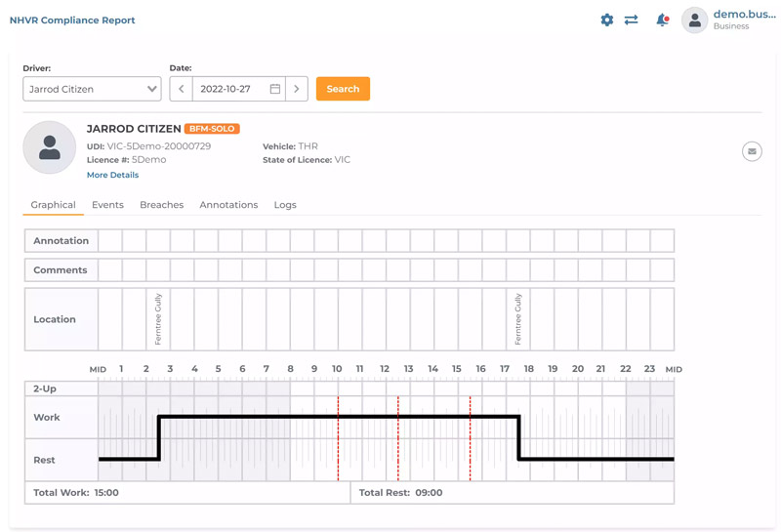This screenshot has width=781, height=532.
Task: Switch to the Events tab
Action: click(107, 205)
